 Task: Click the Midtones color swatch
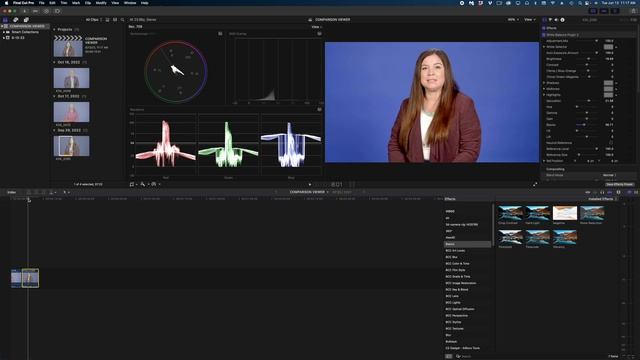pyautogui.click(x=608, y=89)
